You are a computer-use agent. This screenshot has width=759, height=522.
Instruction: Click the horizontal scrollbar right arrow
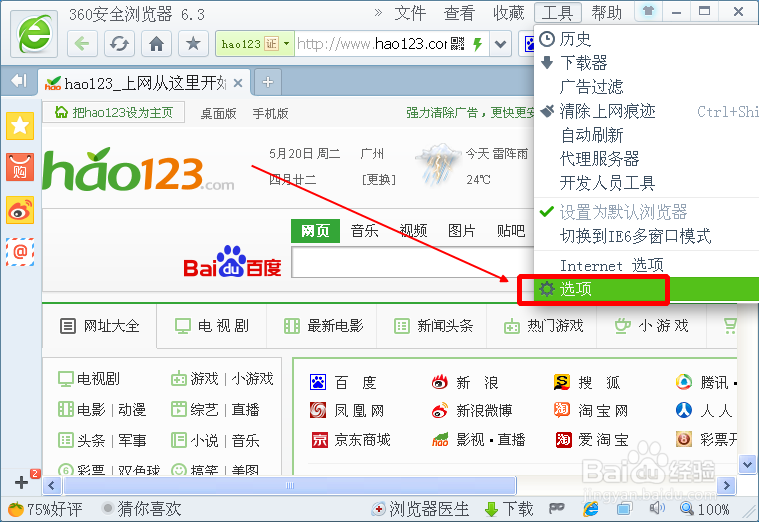726,485
